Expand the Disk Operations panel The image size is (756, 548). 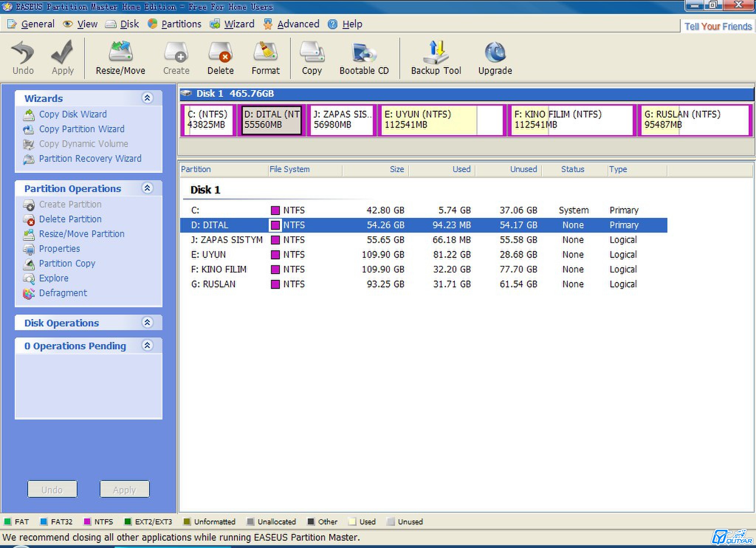[147, 322]
